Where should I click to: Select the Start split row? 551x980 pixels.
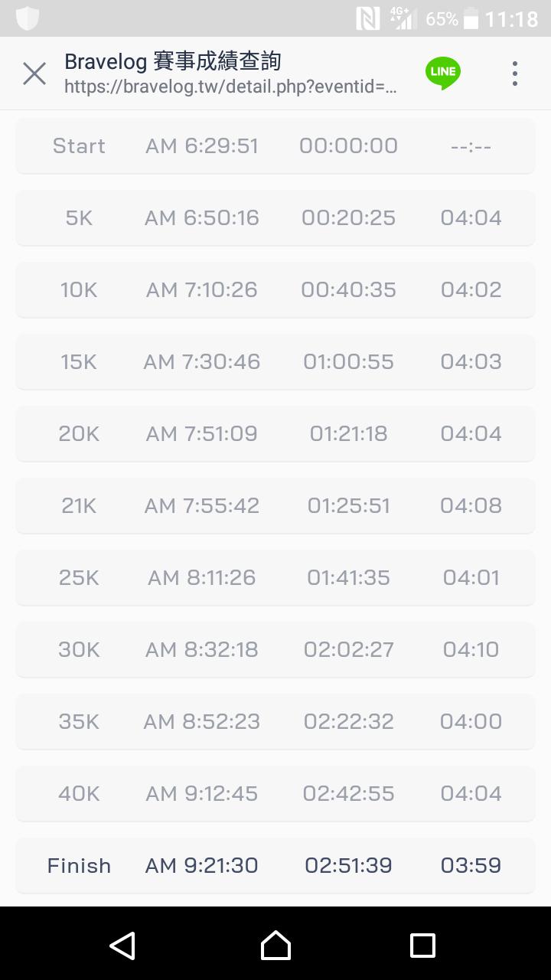275,145
